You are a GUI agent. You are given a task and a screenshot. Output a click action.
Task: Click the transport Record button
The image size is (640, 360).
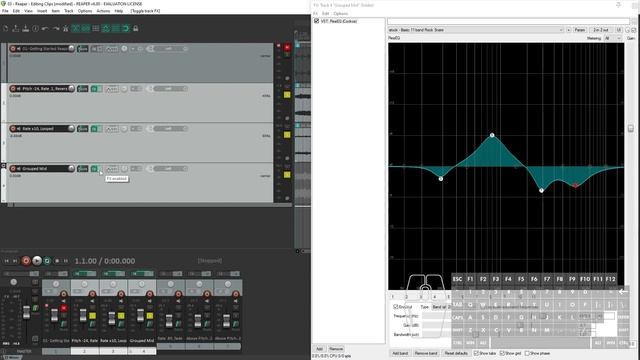pos(26,261)
